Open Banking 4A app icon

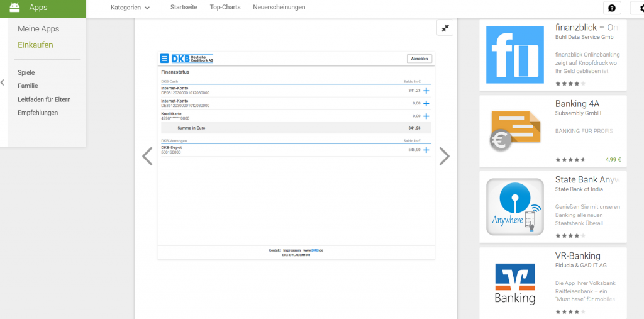point(515,131)
